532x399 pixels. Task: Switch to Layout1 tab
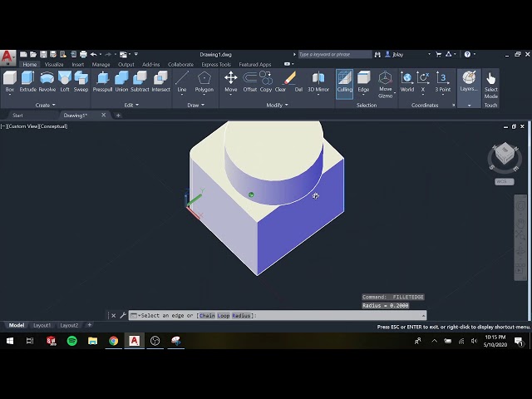pyautogui.click(x=42, y=325)
